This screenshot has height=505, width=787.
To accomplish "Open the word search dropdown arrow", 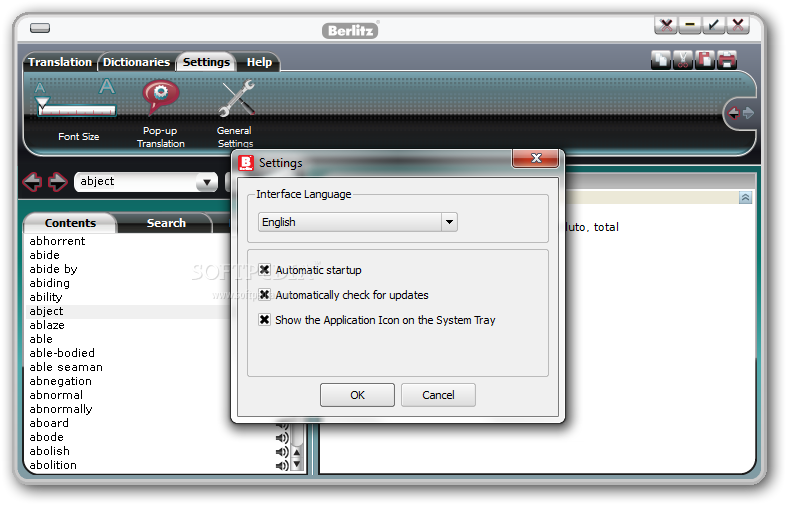I will coord(206,182).
